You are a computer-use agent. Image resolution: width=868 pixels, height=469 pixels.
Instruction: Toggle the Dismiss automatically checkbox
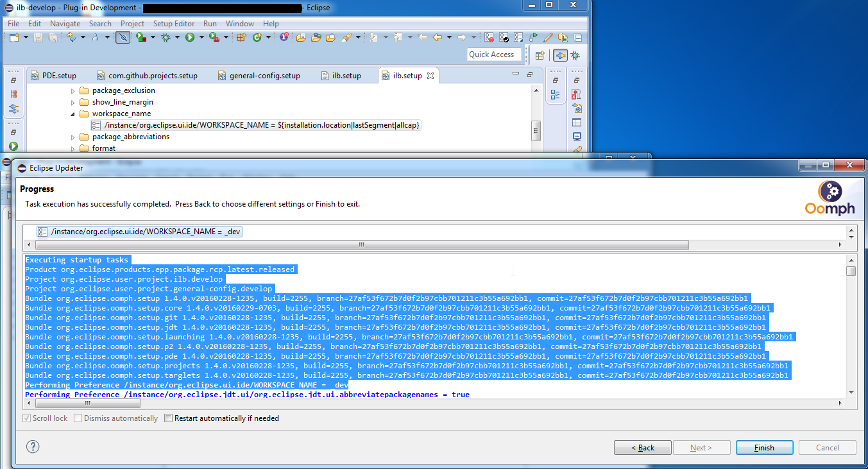tap(78, 418)
